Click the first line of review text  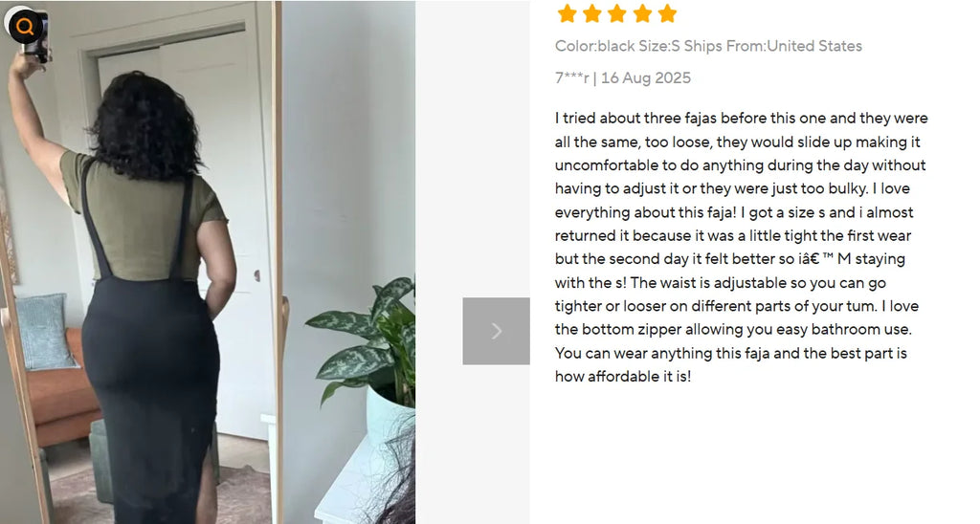click(742, 118)
